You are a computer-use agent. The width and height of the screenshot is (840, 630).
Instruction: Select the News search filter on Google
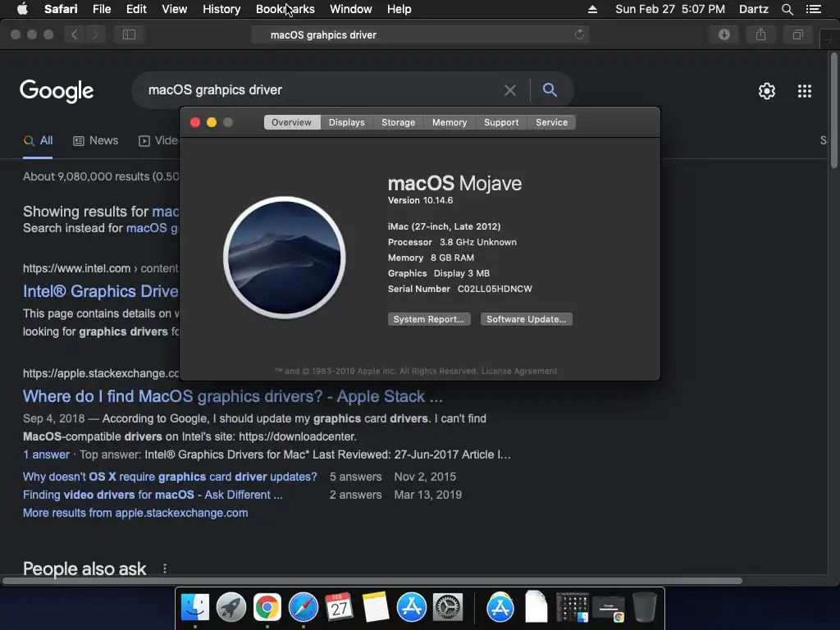point(95,141)
